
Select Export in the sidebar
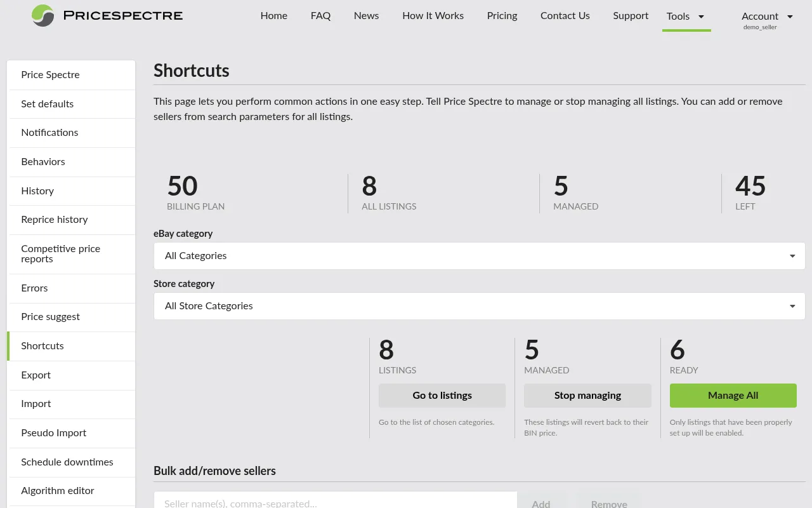[36, 375]
